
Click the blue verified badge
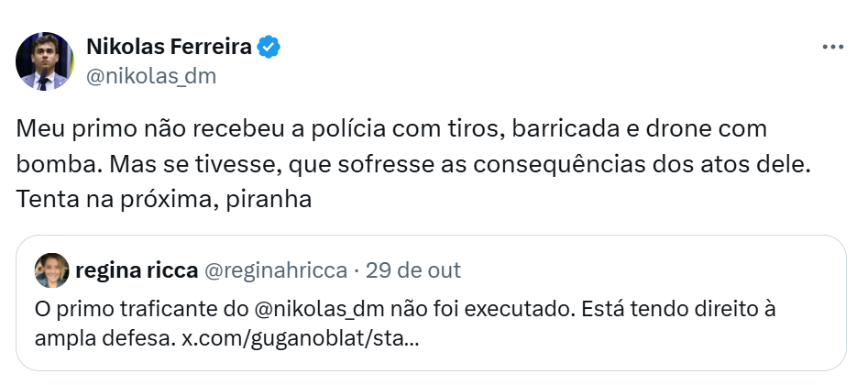click(269, 47)
